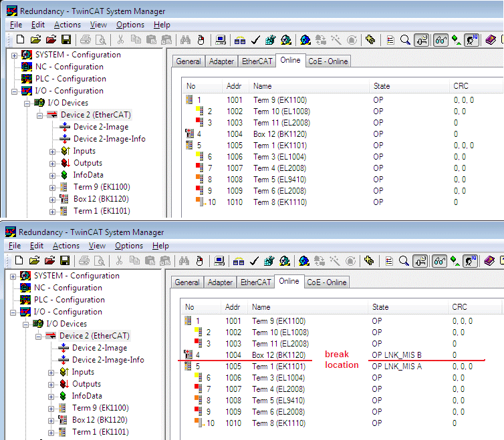Click Open from Target red folder, upper window
The width and height of the screenshot is (504, 440).
tap(51, 40)
